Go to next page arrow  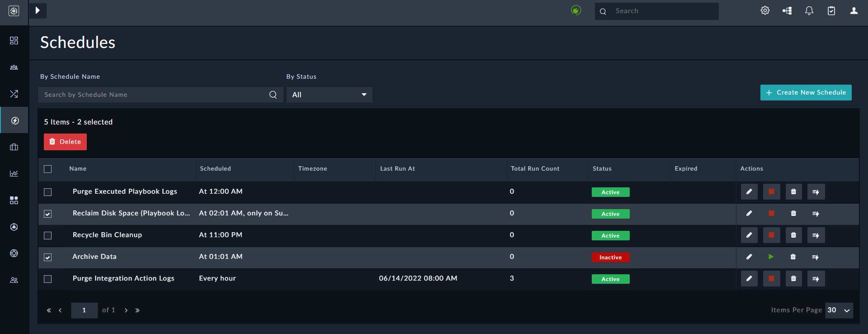[x=126, y=310]
